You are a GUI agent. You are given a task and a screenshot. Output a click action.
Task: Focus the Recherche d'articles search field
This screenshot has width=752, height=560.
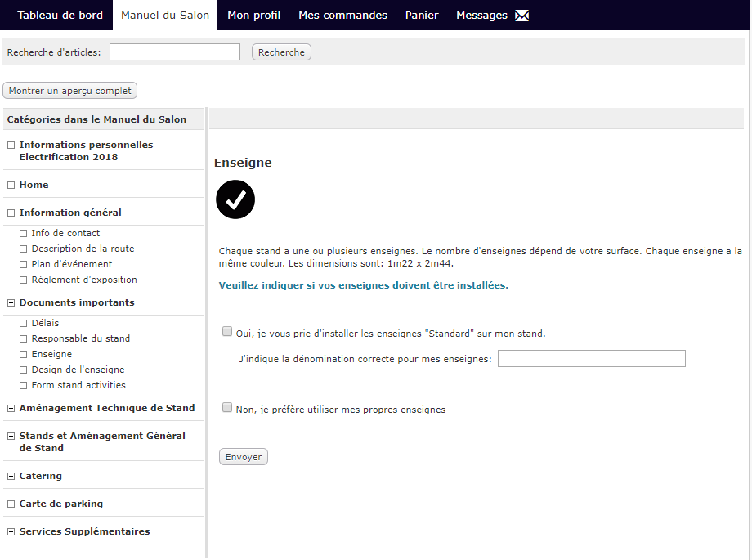pyautogui.click(x=175, y=52)
